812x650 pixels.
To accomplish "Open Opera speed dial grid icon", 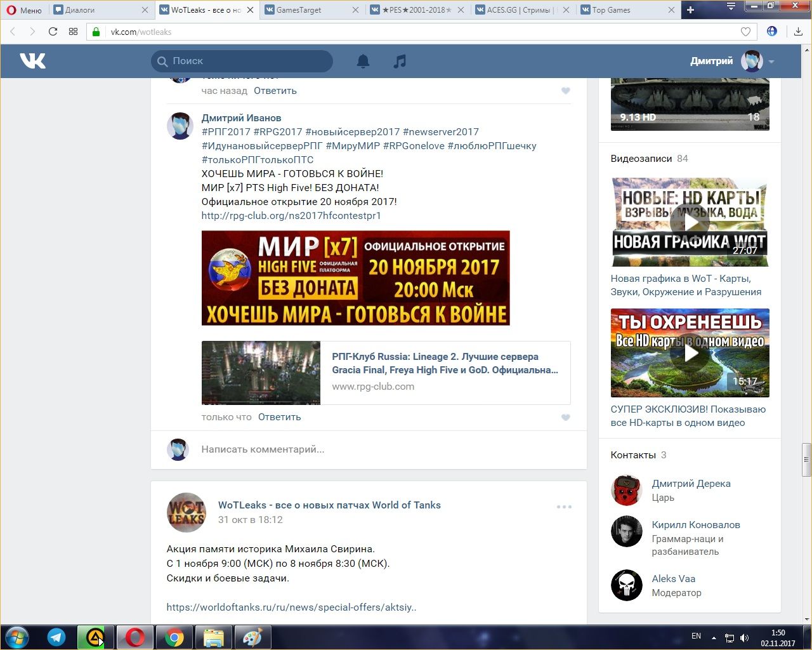I will click(73, 32).
